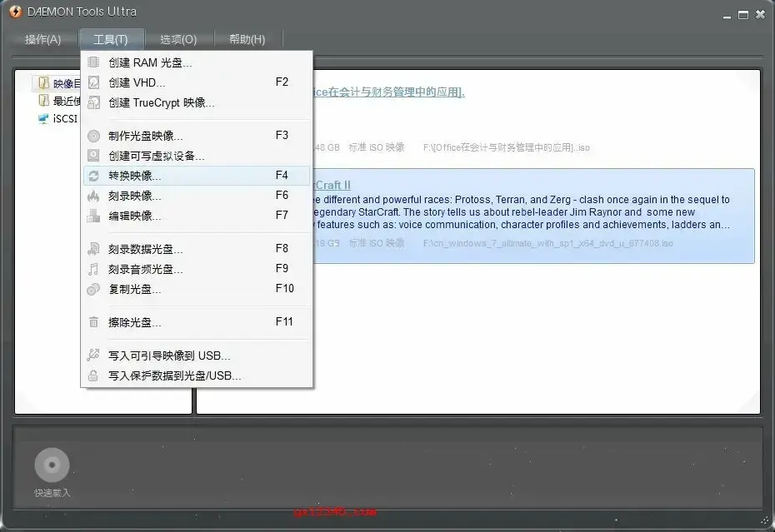Close the 工具(T) menu tab

coord(111,39)
